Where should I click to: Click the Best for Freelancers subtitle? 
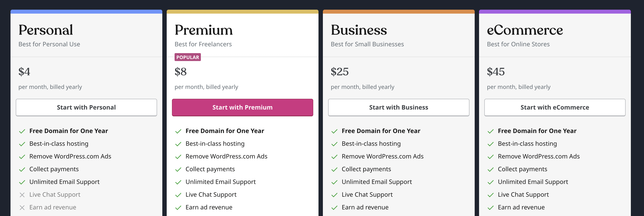203,44
